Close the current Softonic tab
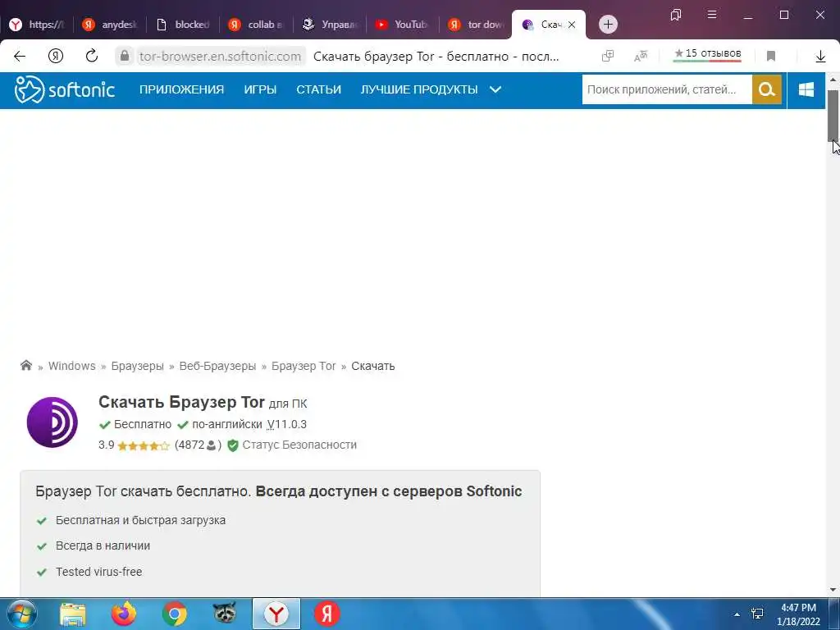This screenshot has width=840, height=630. 572,25
